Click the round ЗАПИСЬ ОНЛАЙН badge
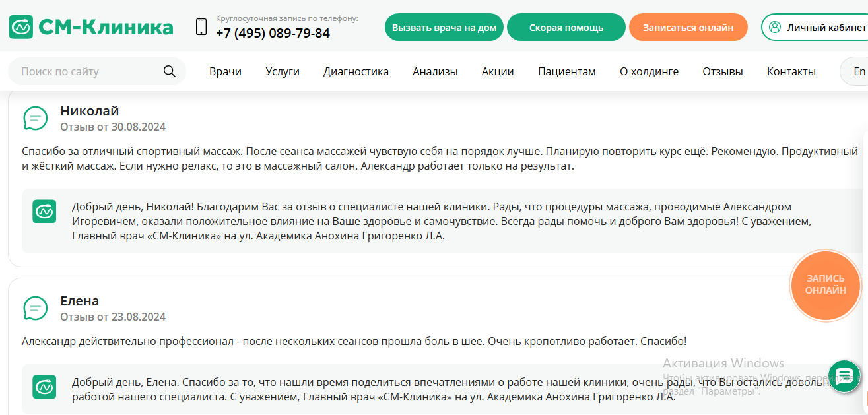The height and width of the screenshot is (415, 868). 825,285
